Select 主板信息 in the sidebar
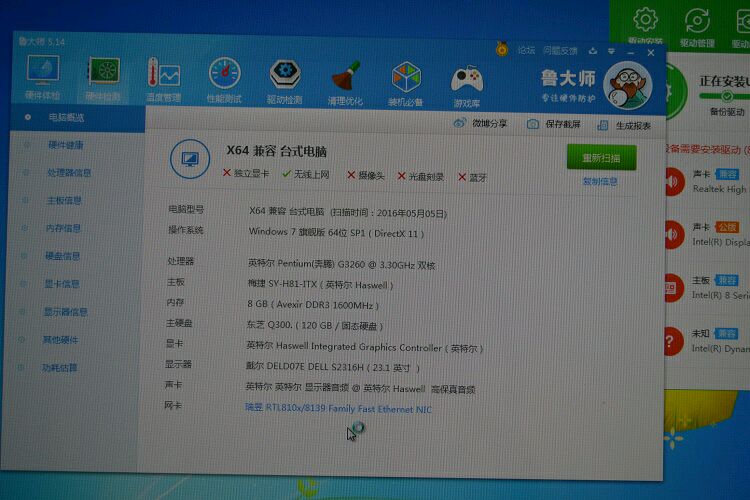The width and height of the screenshot is (750, 500). point(64,200)
